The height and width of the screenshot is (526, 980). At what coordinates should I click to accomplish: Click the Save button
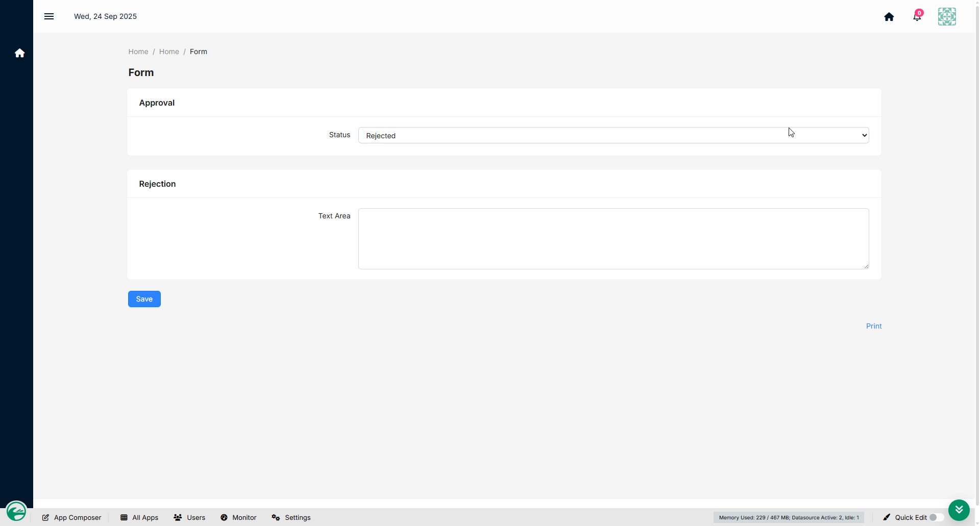tap(144, 299)
